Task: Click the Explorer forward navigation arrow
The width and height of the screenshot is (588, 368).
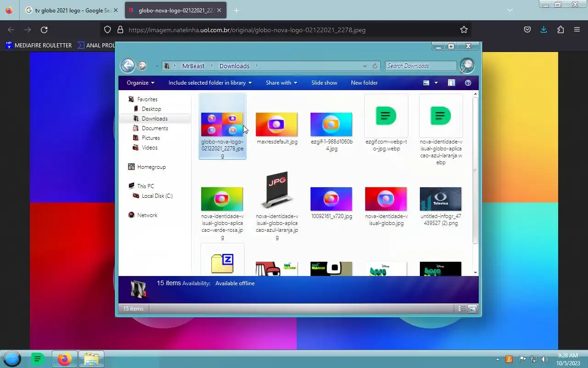Action: pos(142,66)
